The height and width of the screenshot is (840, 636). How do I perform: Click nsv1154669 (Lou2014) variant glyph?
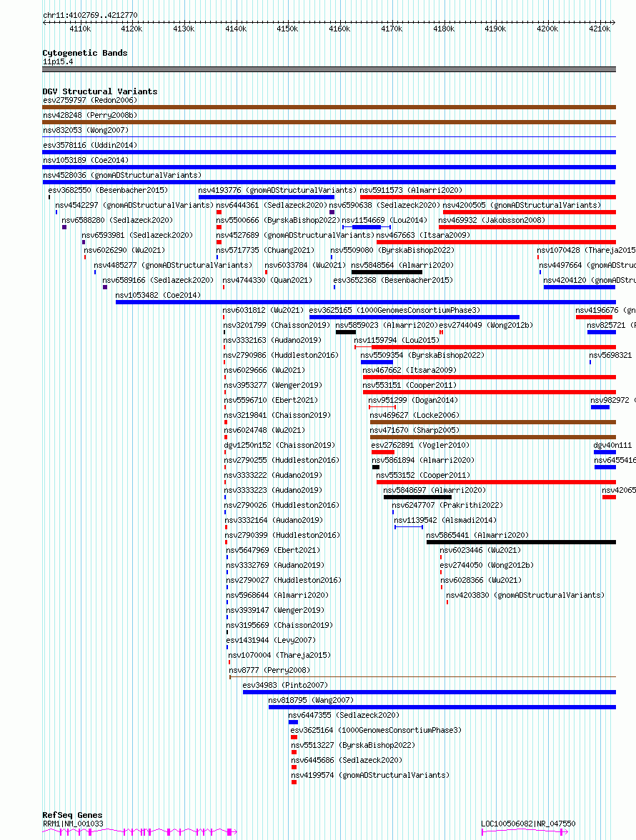[367, 227]
